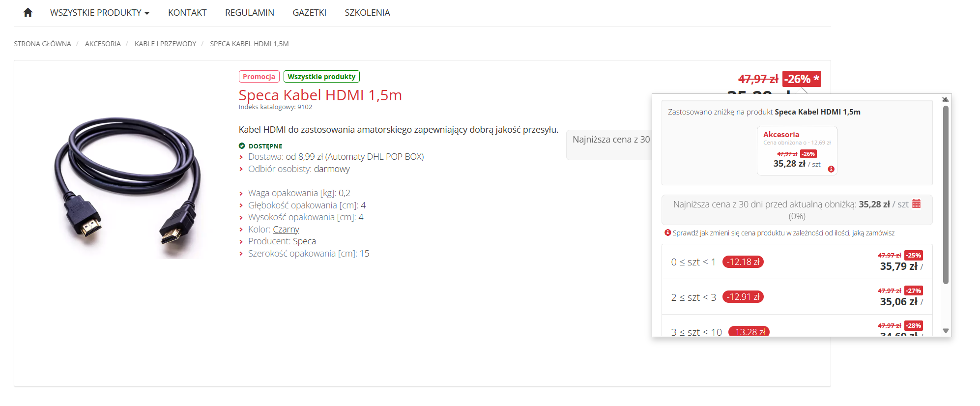Image resolution: width=980 pixels, height=406 pixels.
Task: Click the red Promocja badge
Action: click(259, 77)
